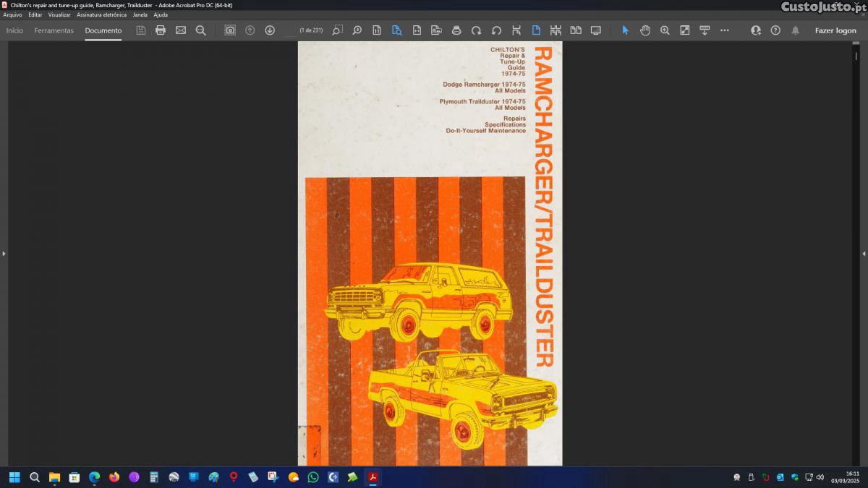The width and height of the screenshot is (868, 488).
Task: Click the Print icon in the toolbar
Action: pyautogui.click(x=161, y=30)
